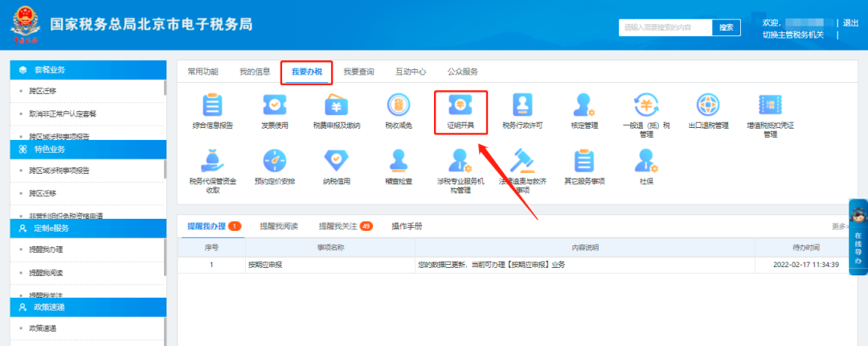Open 涉税专业服务机构管理 icon

coord(461,159)
